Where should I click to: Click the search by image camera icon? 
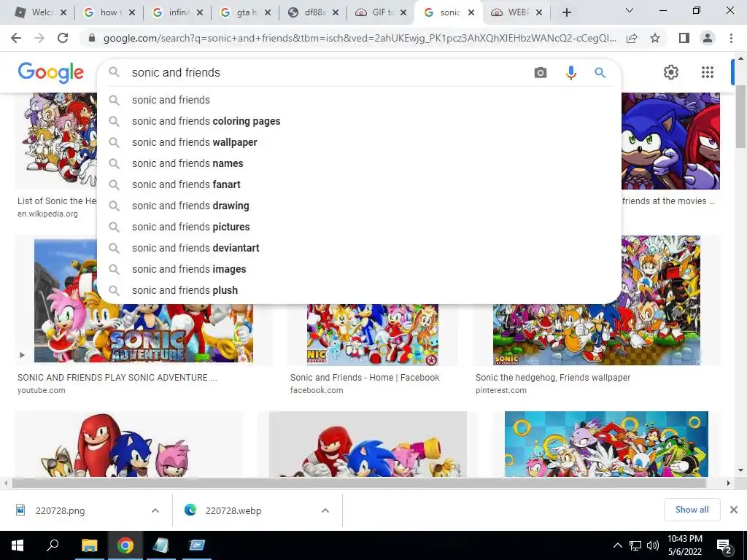[x=541, y=72]
